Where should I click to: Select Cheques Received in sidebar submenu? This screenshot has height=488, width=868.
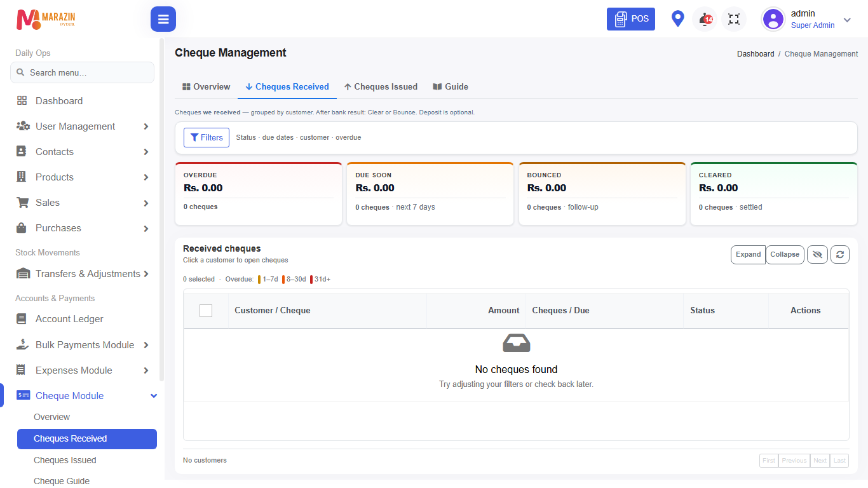point(87,438)
